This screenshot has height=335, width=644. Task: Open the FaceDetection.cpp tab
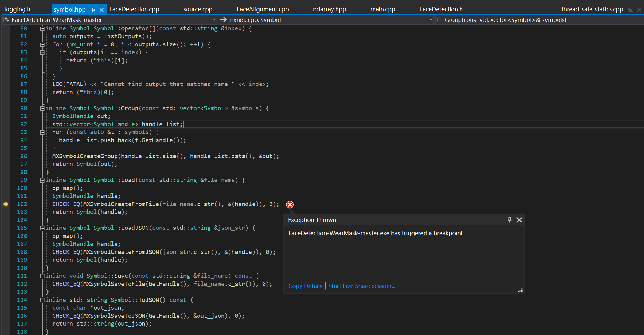134,9
